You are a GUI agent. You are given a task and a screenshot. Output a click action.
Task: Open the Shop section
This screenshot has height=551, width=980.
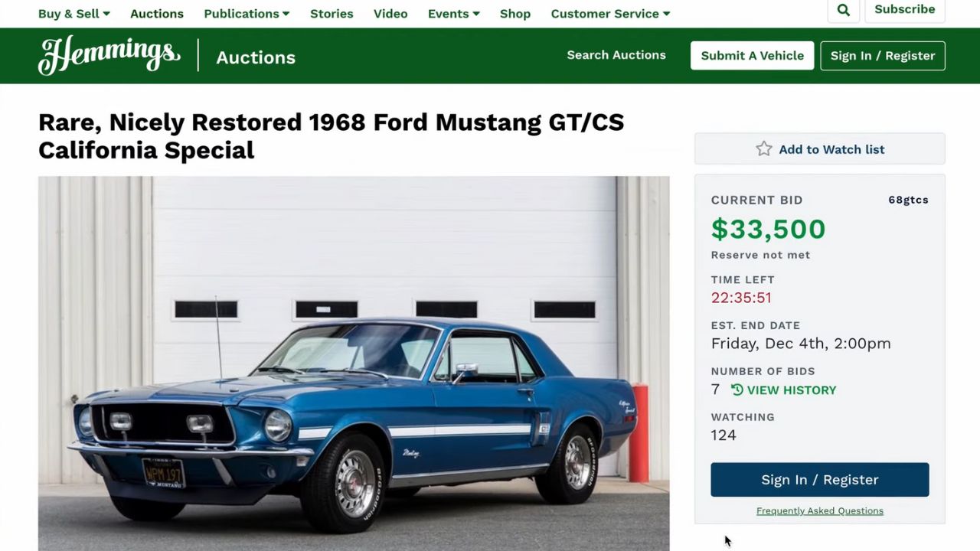pos(515,14)
